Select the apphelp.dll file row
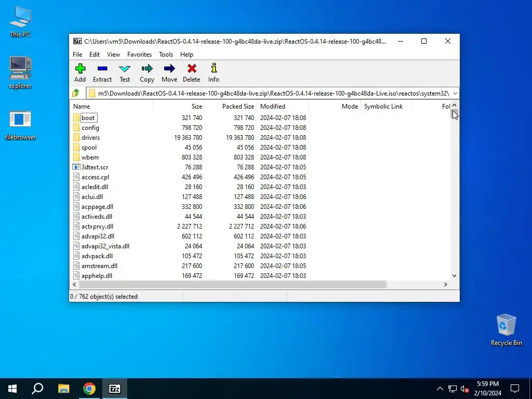Viewport: 532px width, 399px height. click(190, 275)
